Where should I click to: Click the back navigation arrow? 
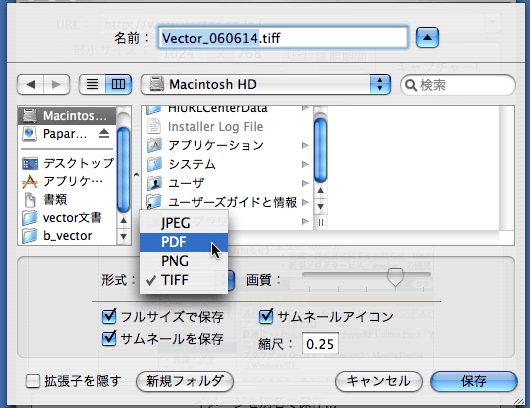(31, 85)
